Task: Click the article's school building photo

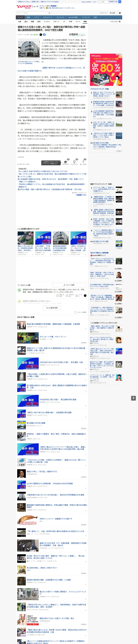Action: point(29,49)
